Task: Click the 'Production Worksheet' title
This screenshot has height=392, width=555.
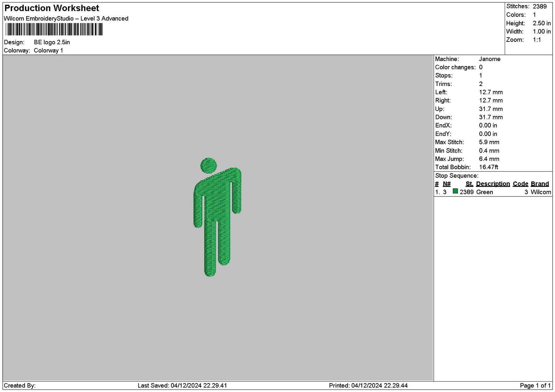Action: point(51,8)
